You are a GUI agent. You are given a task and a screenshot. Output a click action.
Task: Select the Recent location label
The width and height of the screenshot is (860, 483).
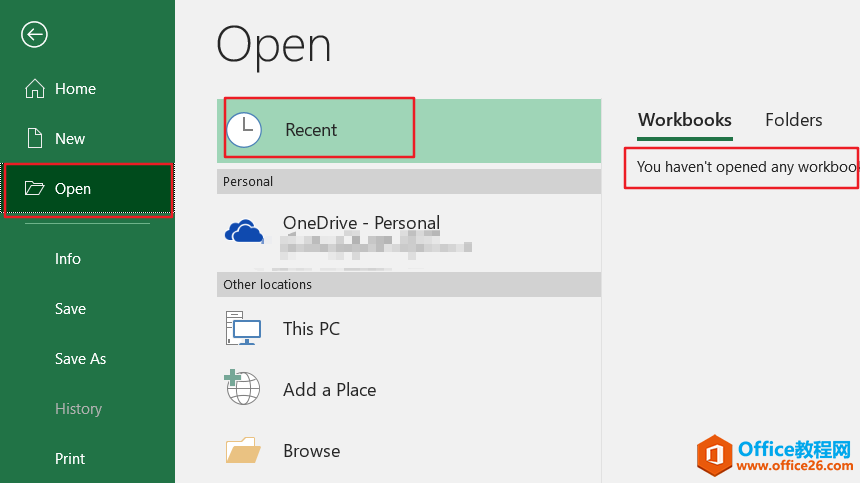(x=311, y=130)
